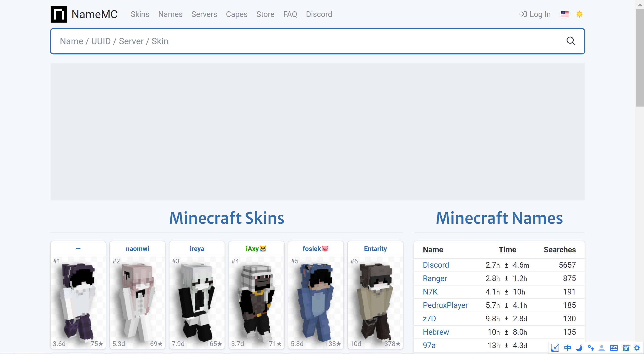Open the Ranger name link
644x354 pixels.
[435, 278]
